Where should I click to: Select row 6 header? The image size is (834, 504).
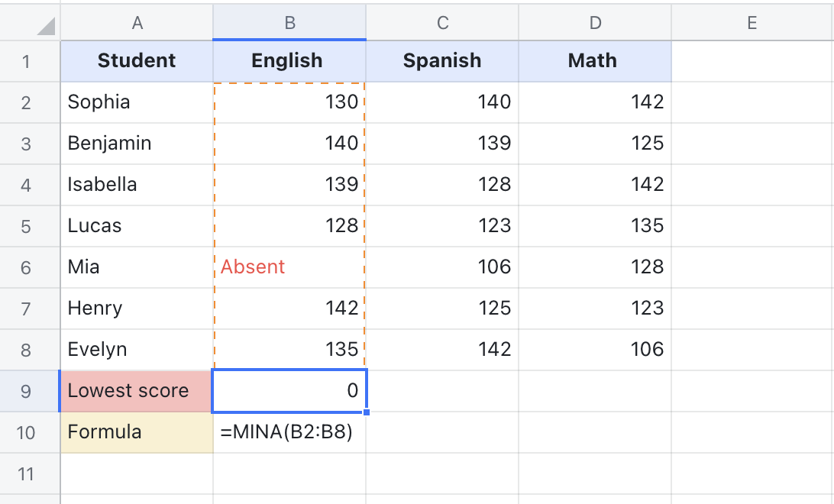click(x=27, y=267)
